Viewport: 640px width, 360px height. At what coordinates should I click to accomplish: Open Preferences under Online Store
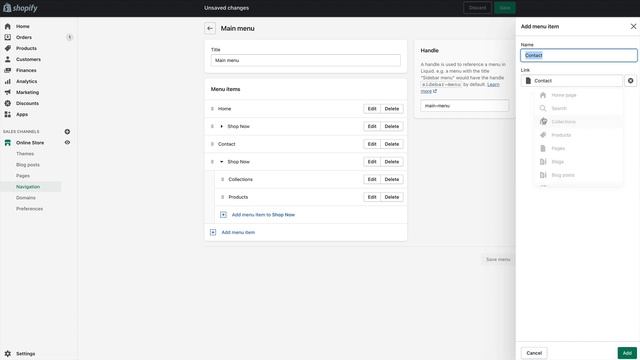(x=29, y=209)
